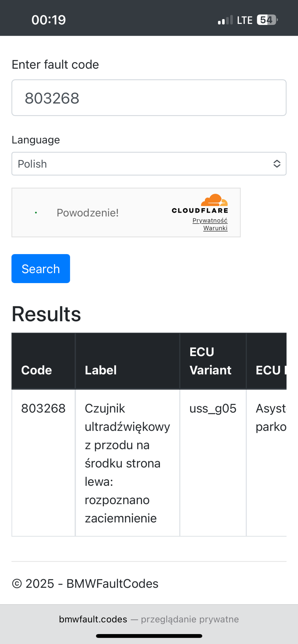Tap the home indicator bar
298x644 pixels.
(149, 636)
